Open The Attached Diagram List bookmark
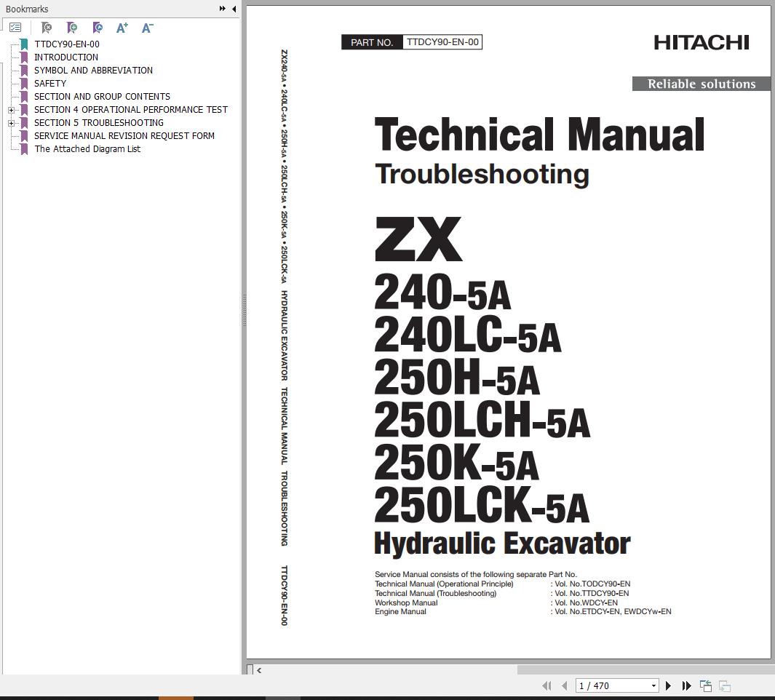 (87, 148)
